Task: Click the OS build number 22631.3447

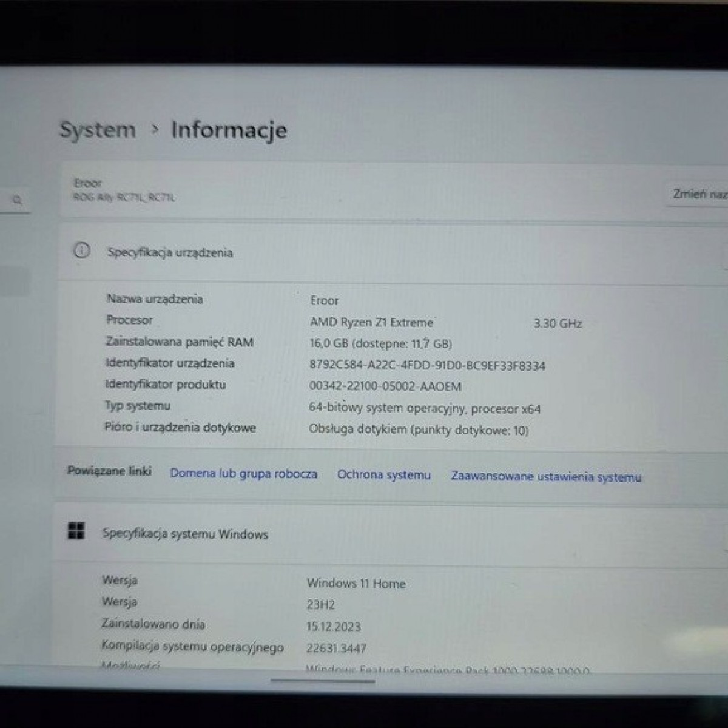Action: [336, 649]
